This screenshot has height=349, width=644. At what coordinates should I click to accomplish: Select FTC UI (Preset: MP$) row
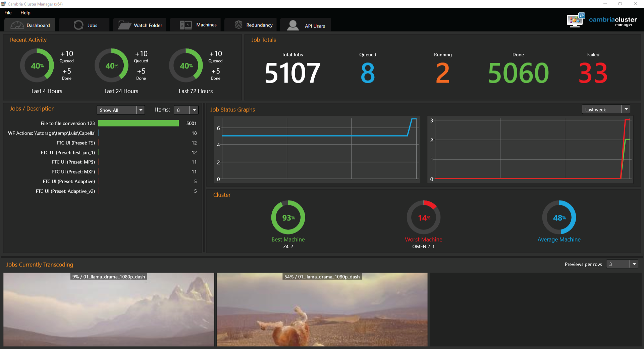coord(102,162)
